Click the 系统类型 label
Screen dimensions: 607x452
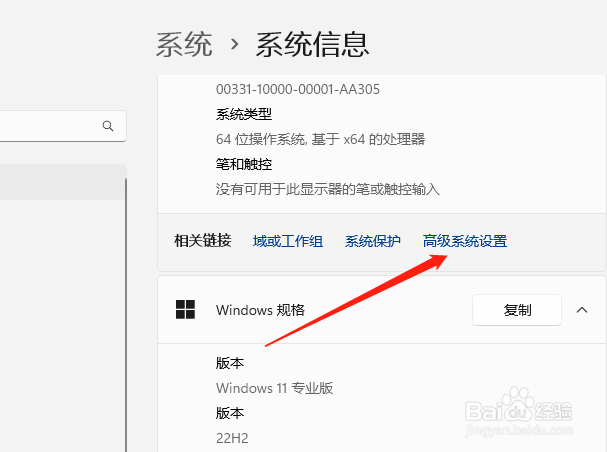coord(244,114)
